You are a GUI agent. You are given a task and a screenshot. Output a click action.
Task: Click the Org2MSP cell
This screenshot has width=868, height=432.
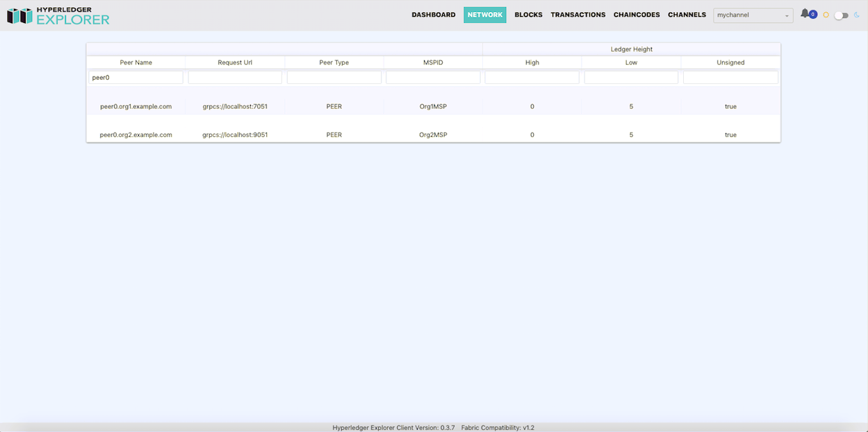[x=433, y=135]
